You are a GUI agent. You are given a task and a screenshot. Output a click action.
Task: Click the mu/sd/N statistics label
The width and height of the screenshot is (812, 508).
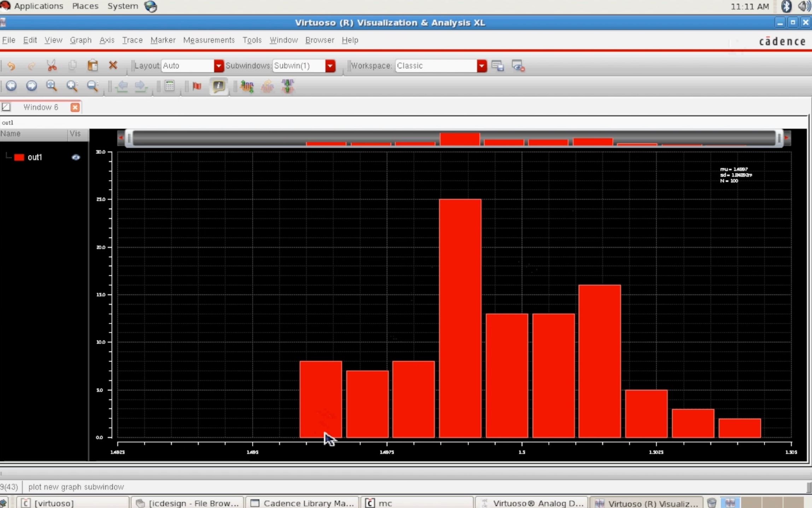click(x=736, y=175)
